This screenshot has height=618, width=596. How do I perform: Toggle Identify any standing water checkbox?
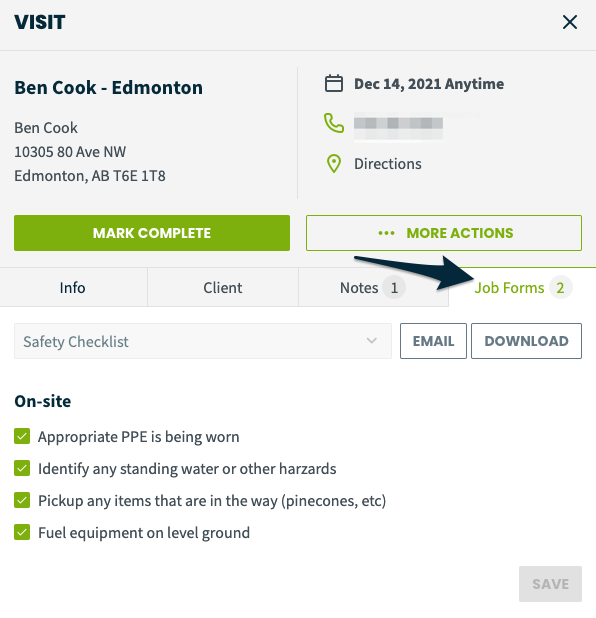[22, 468]
